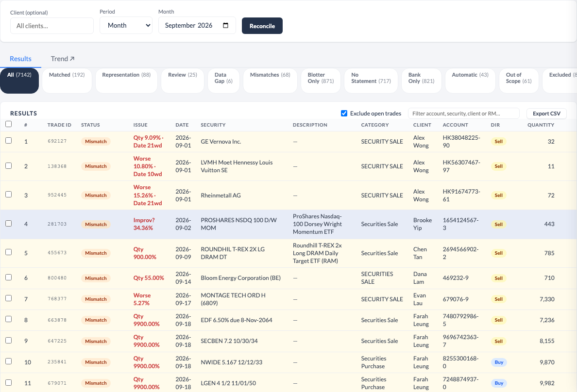
Task: Focus the All clients input field
Action: click(52, 26)
